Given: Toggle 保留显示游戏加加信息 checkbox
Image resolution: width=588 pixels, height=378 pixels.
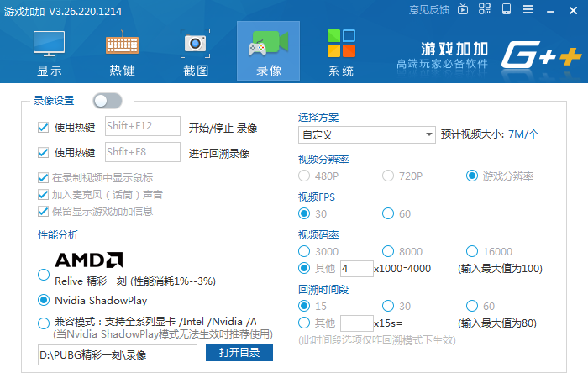Looking at the screenshot, I should pos(43,212).
